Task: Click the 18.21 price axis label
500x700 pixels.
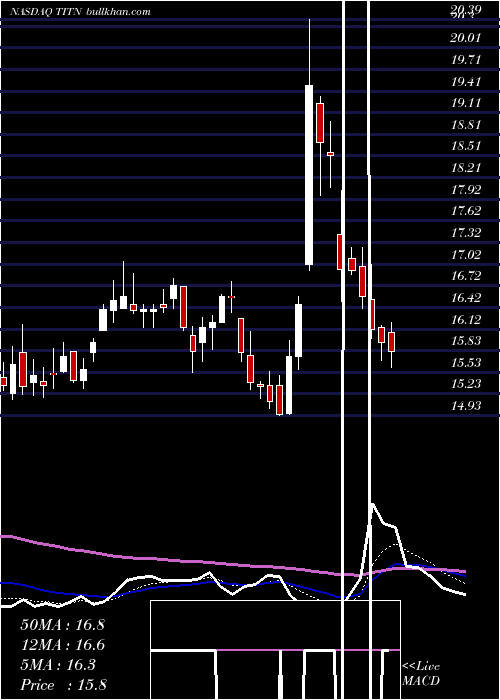Action: [466, 168]
